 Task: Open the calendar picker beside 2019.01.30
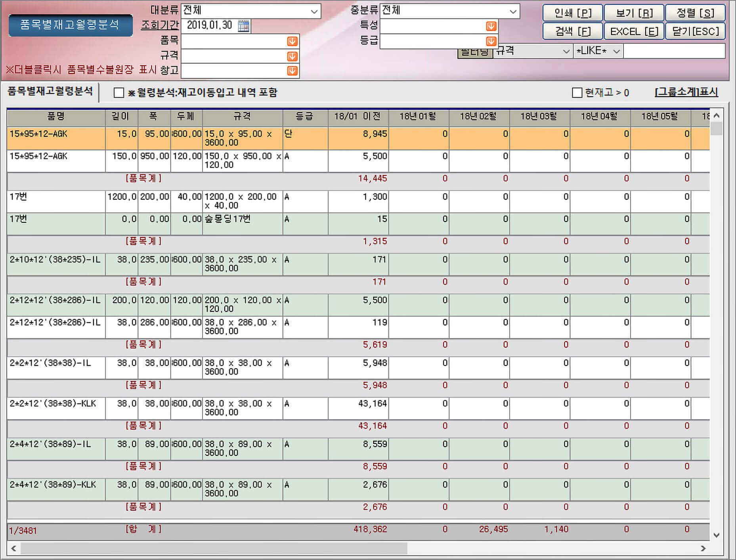point(243,26)
